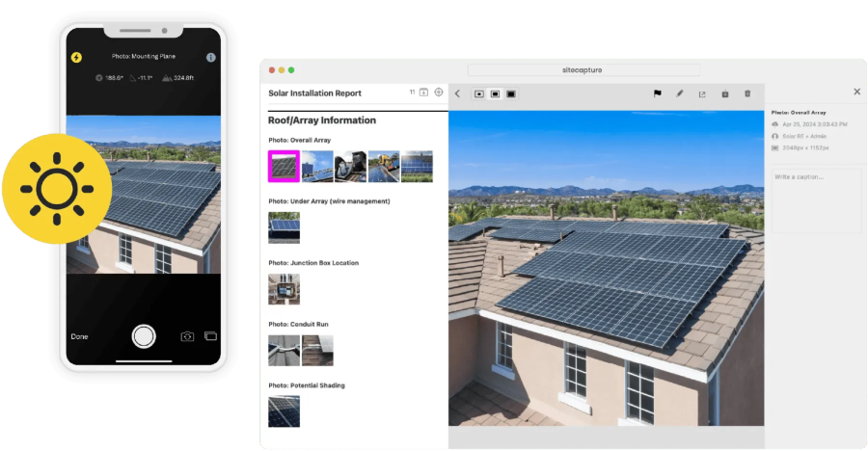Close the photo details panel
Screen dimensions: 868x451
point(857,92)
